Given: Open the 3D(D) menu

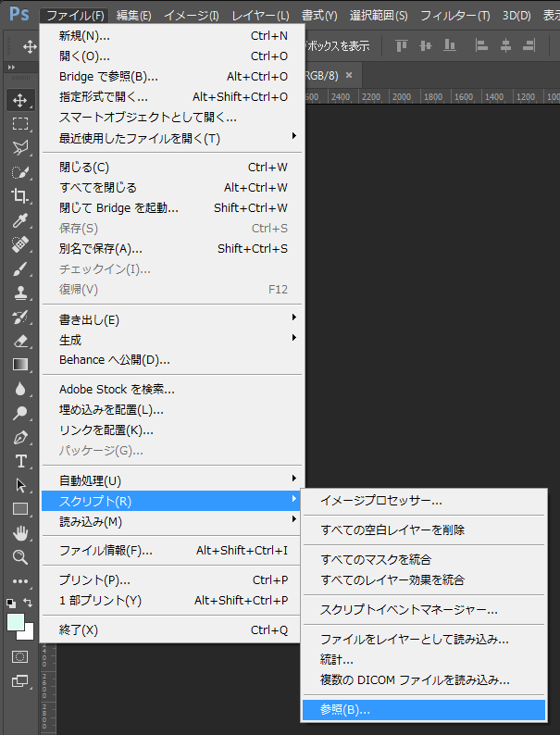Looking at the screenshot, I should [516, 16].
